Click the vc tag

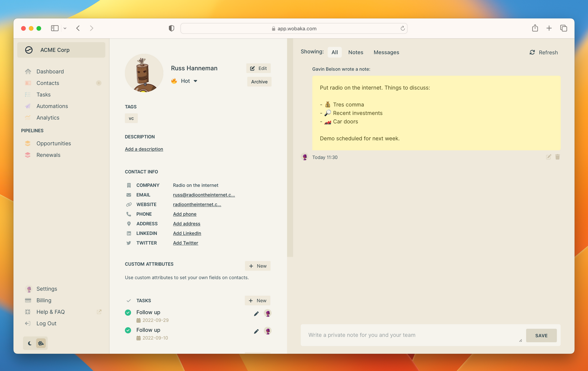pyautogui.click(x=131, y=118)
